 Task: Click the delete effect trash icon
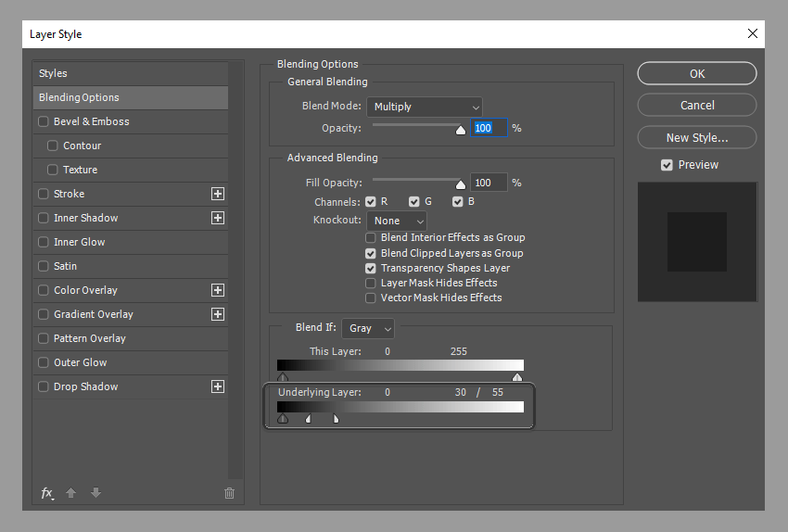click(x=229, y=493)
